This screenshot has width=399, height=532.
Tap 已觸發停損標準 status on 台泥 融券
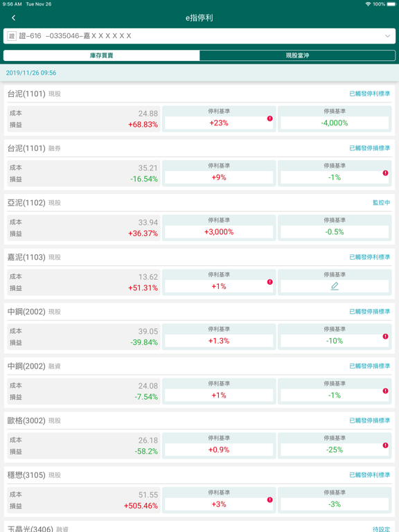(x=369, y=148)
